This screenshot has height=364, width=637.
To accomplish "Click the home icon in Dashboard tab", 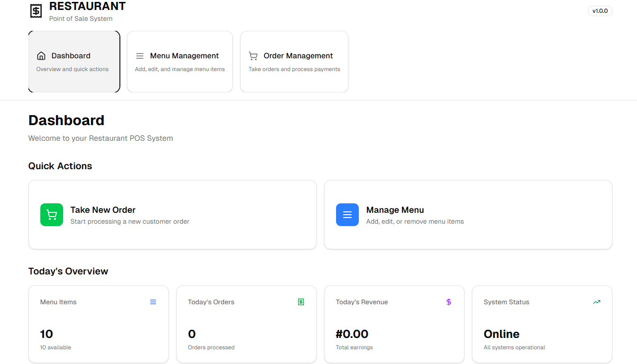I will coord(41,56).
